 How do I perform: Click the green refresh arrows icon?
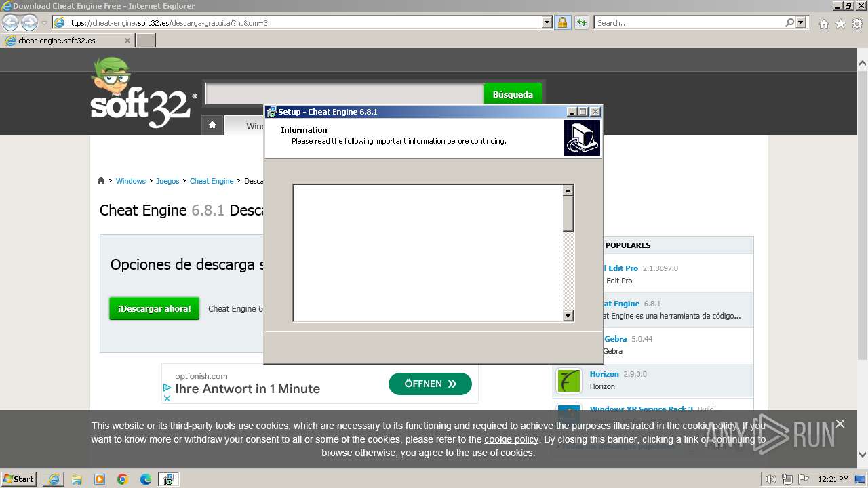(581, 22)
